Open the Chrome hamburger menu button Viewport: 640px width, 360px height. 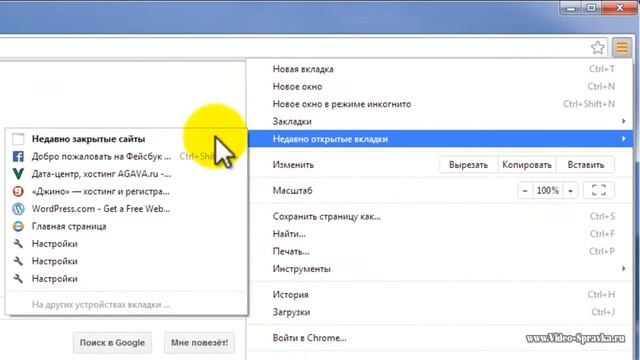[x=622, y=48]
